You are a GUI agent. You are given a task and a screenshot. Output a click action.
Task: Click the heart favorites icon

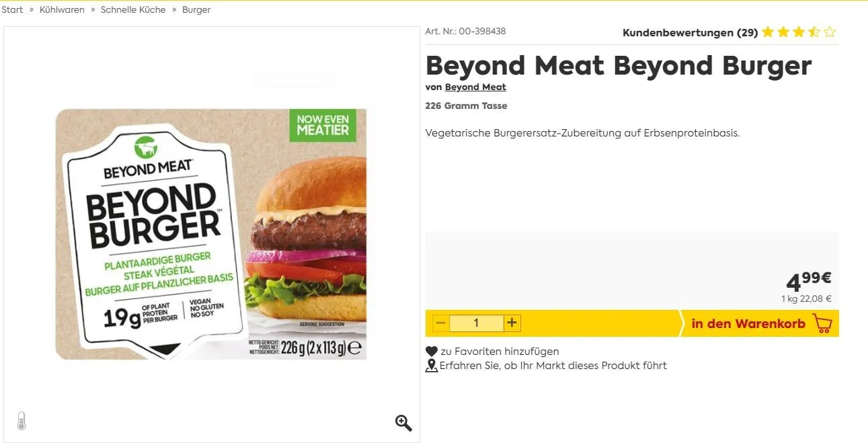coord(432,352)
